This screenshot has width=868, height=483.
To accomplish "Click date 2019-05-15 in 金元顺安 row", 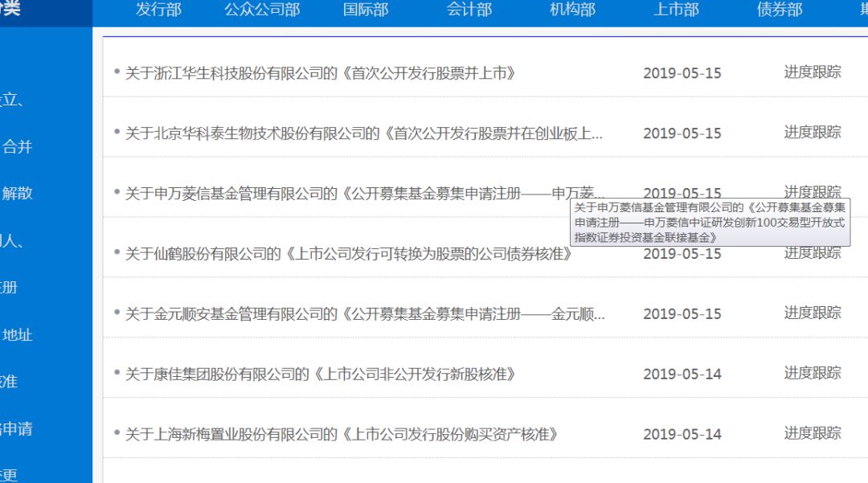I will pyautogui.click(x=682, y=314).
